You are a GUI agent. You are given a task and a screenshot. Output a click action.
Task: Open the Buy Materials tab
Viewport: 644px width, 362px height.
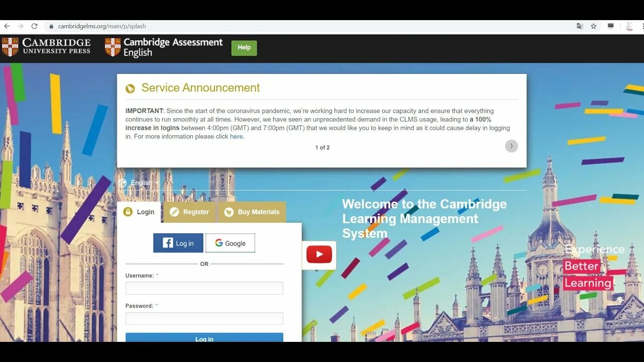(x=252, y=212)
